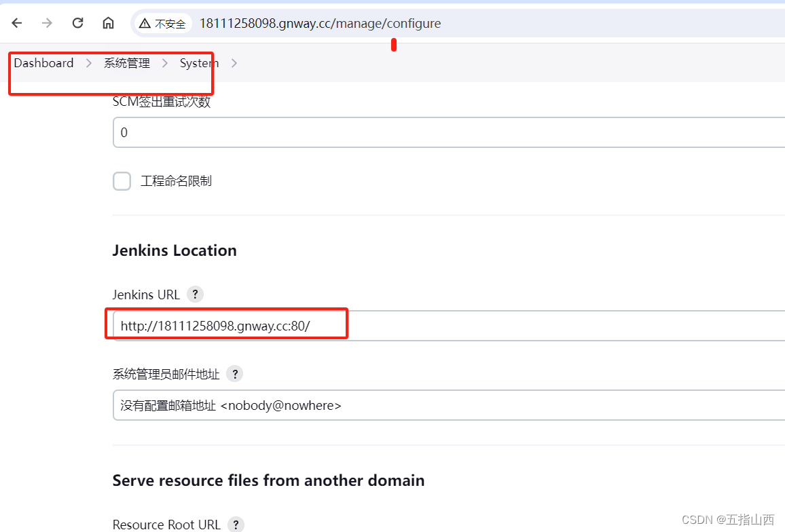Click the 工程命名限制 label text
Viewport: 785px width, 532px height.
click(x=176, y=181)
